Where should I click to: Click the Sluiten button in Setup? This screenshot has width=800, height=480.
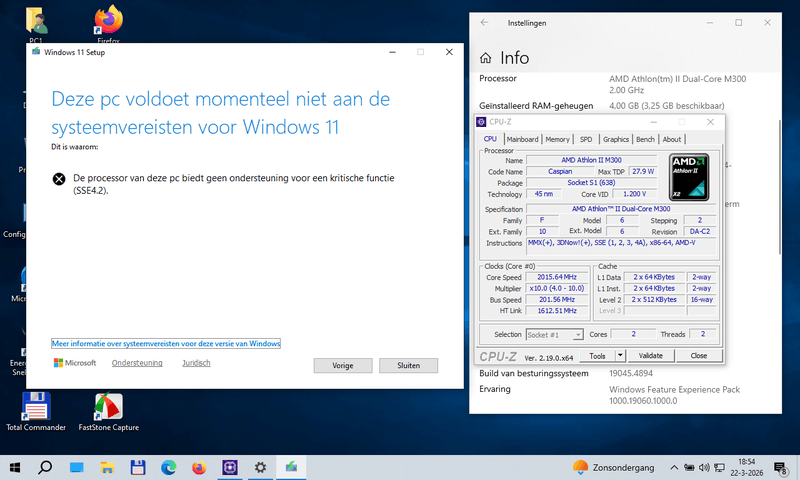click(x=409, y=365)
